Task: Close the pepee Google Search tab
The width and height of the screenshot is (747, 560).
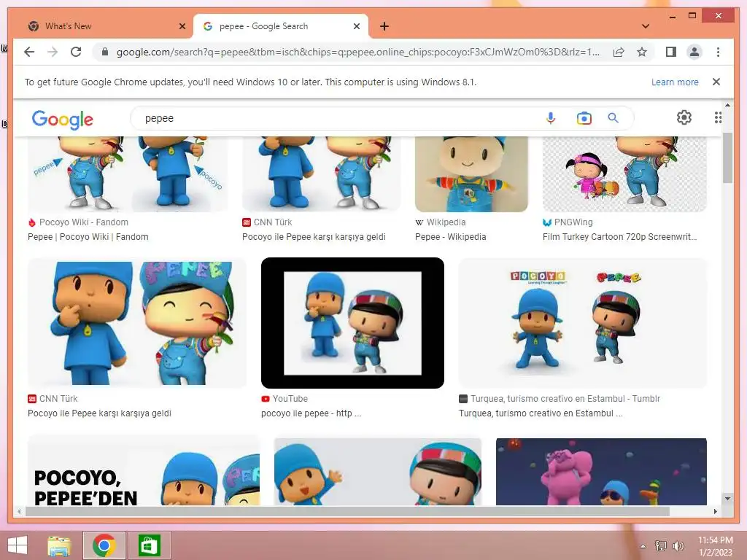Action: [356, 26]
